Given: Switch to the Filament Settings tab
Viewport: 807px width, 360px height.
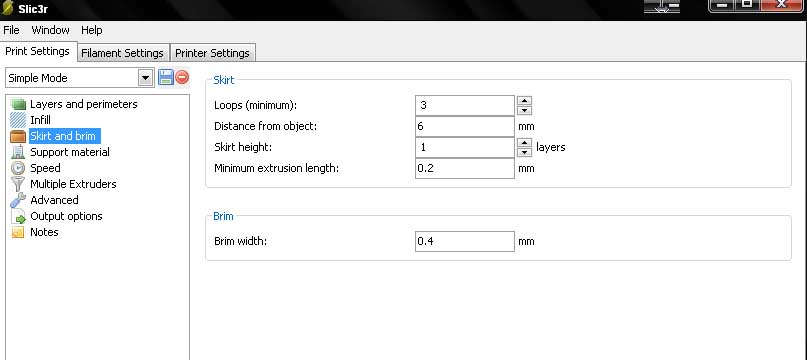Looking at the screenshot, I should 122,53.
